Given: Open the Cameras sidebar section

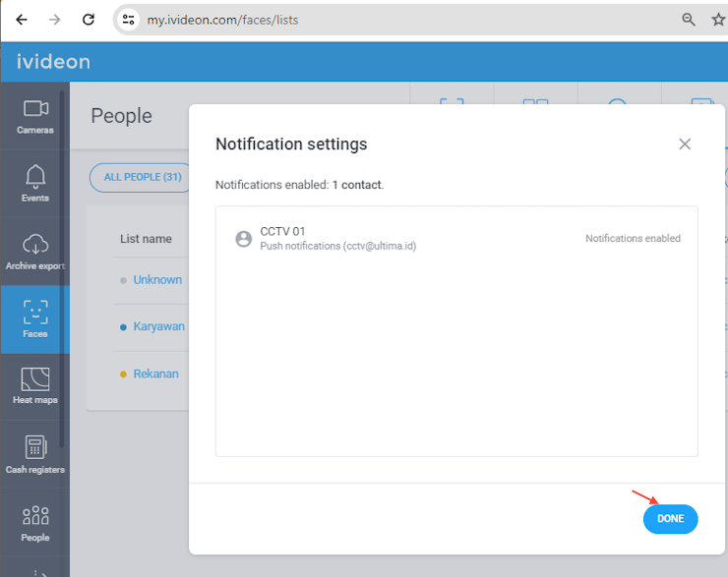Looking at the screenshot, I should [x=35, y=116].
